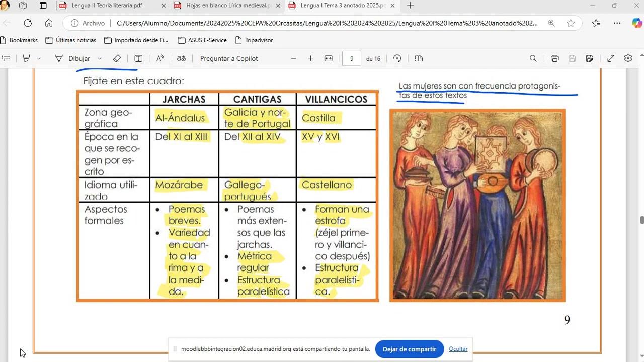Activate the Read aloud icon
Screen dimensions: 644x362
click(160, 58)
